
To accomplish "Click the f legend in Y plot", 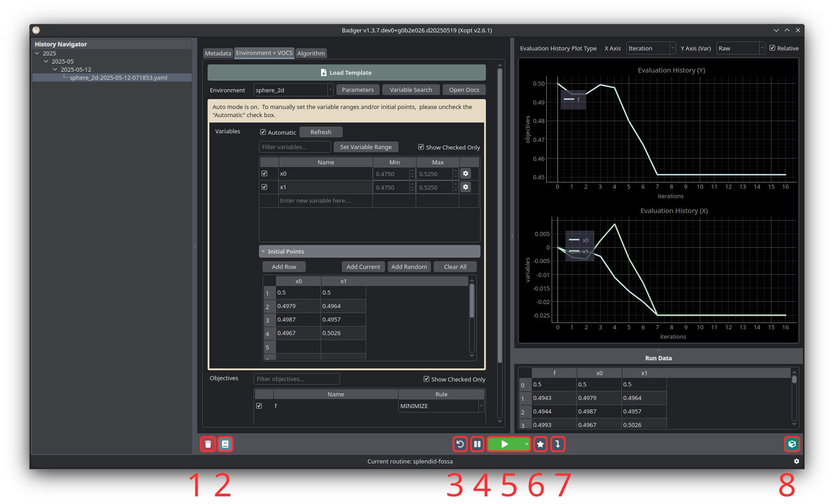I will [x=573, y=100].
